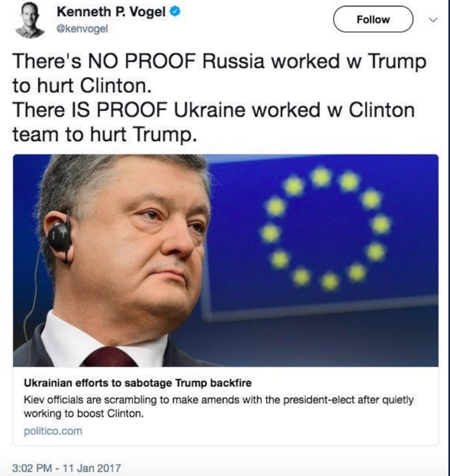The width and height of the screenshot is (450, 476).
Task: Click the 'team to hurt Trump.' tweet line
Action: click(105, 134)
